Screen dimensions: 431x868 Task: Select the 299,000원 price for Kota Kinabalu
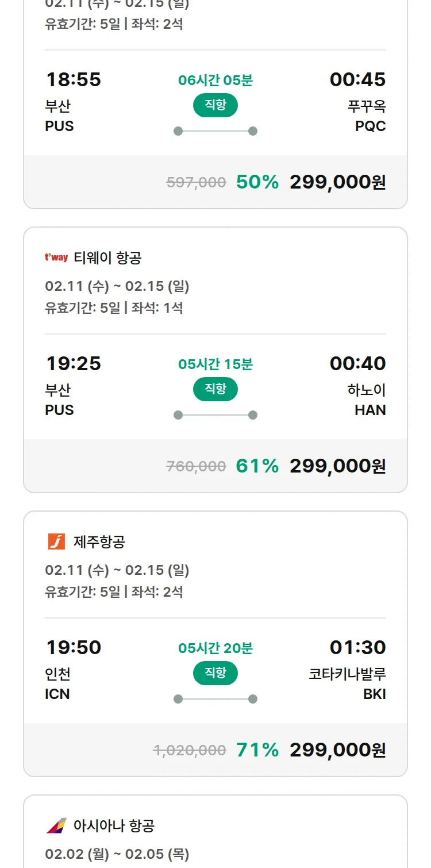[x=337, y=750]
